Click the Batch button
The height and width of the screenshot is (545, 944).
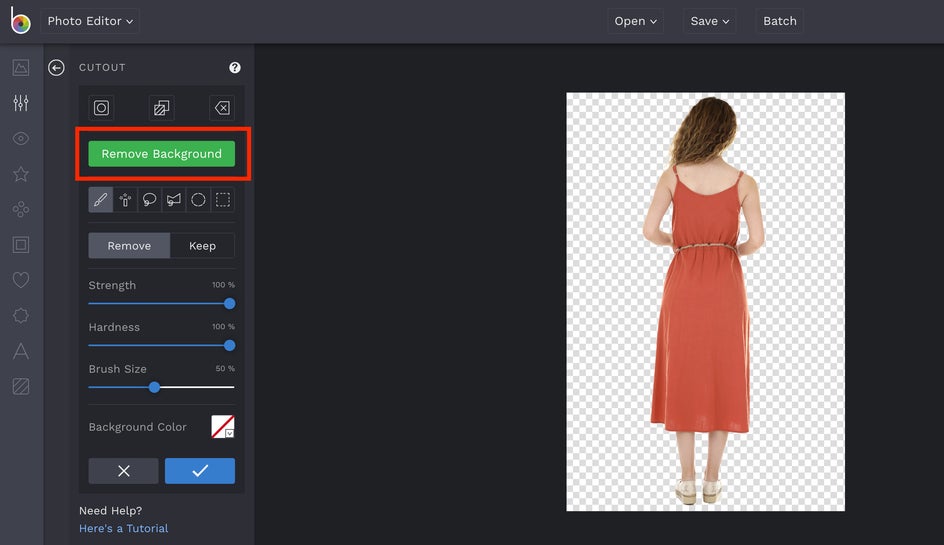click(x=780, y=21)
